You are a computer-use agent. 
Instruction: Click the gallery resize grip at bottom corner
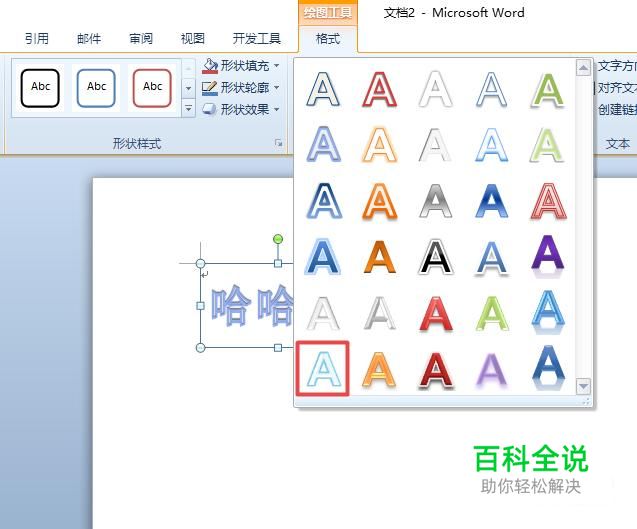[x=586, y=401]
